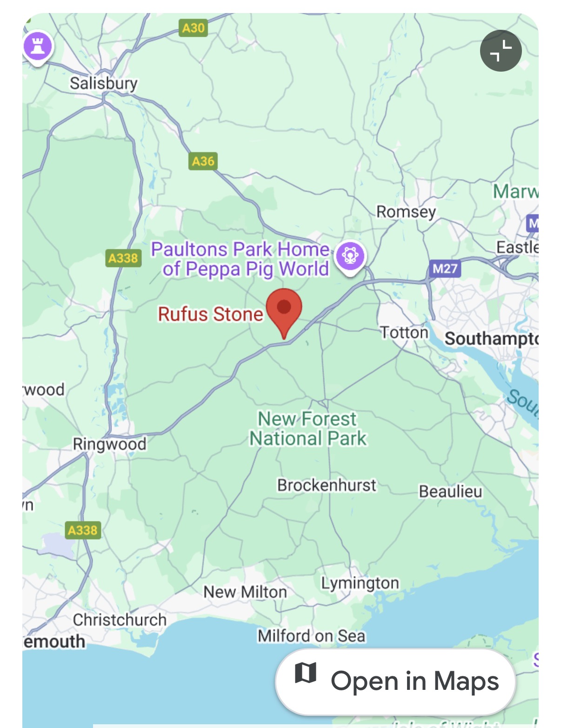Select the Paultons Park Peppa Pig World label
Image resolution: width=561 pixels, height=728 pixels.
[240, 259]
